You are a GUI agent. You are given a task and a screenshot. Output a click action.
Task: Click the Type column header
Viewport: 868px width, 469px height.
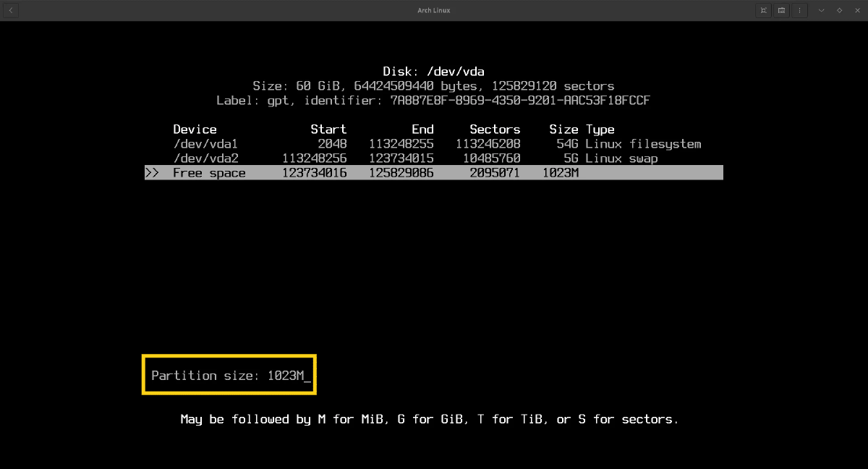600,130
